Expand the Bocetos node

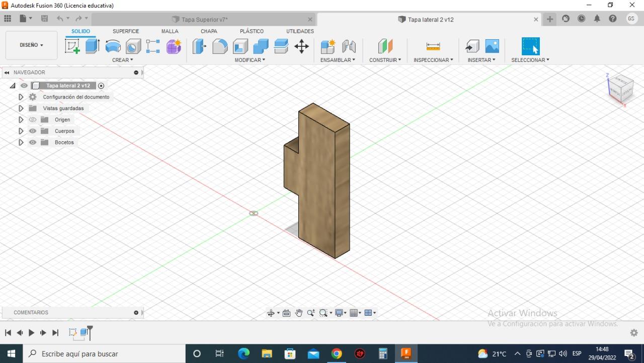click(21, 142)
